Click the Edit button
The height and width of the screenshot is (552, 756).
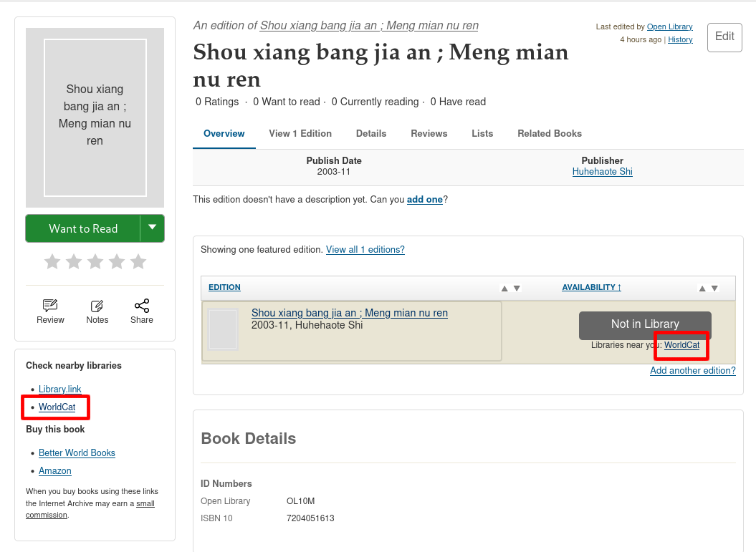724,37
